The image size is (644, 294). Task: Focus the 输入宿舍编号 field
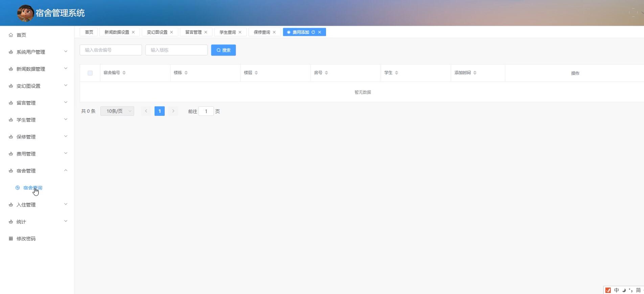pyautogui.click(x=111, y=50)
